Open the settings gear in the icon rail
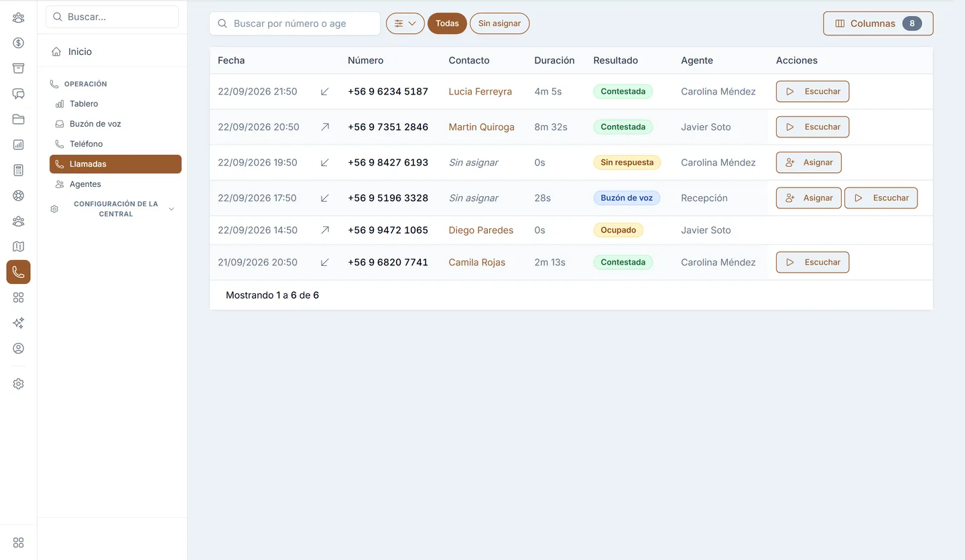Image resolution: width=965 pixels, height=560 pixels. [x=18, y=384]
